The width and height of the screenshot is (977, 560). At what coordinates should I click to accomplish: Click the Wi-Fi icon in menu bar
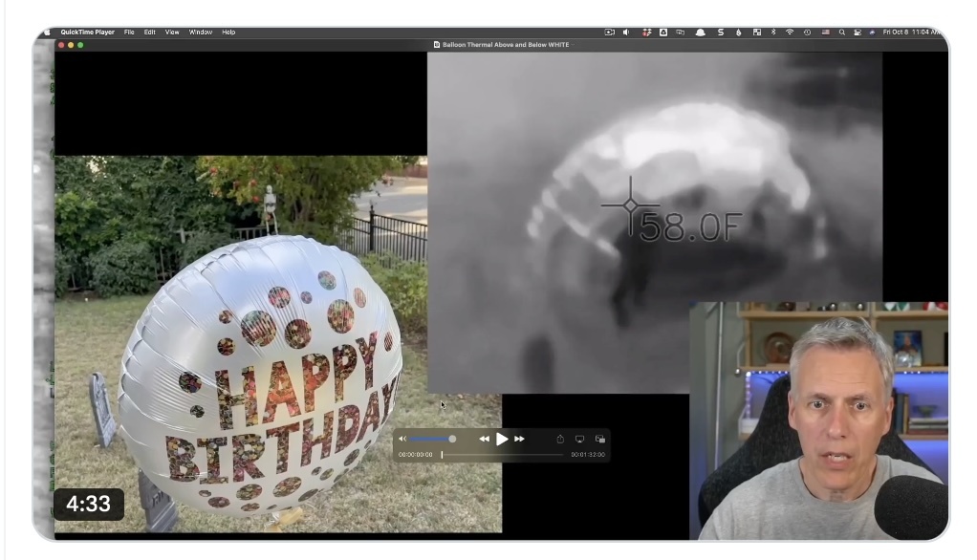point(790,32)
